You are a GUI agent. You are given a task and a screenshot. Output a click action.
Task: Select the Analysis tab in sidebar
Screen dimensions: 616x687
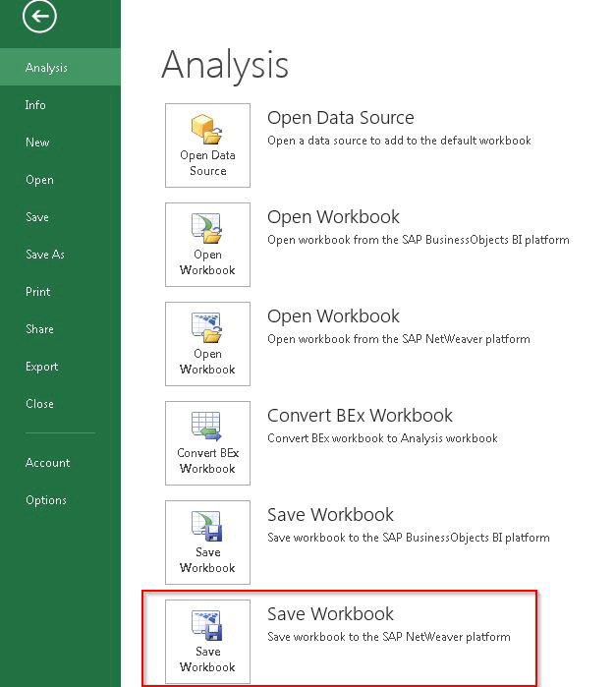(46, 68)
